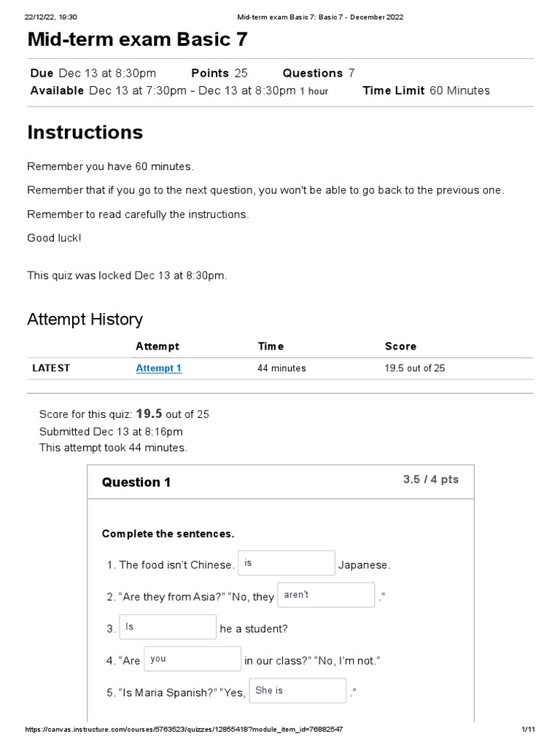
Task: Select the LATEST row label
Action: [x=51, y=368]
